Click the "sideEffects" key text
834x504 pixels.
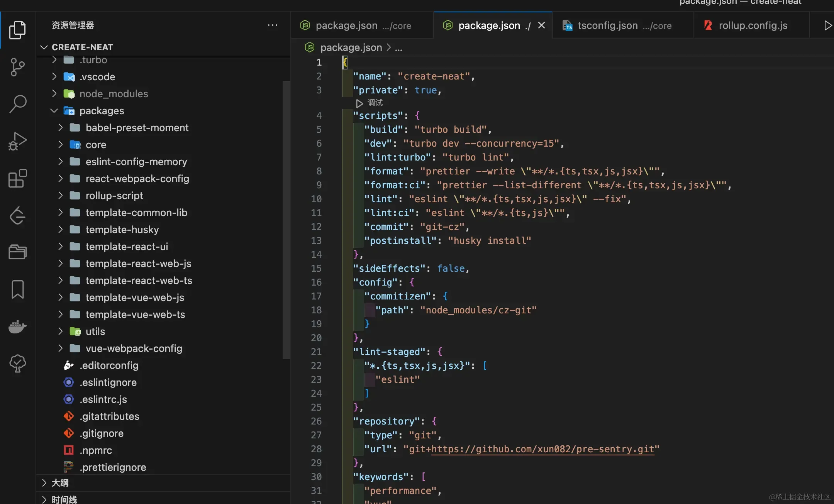pyautogui.click(x=389, y=268)
